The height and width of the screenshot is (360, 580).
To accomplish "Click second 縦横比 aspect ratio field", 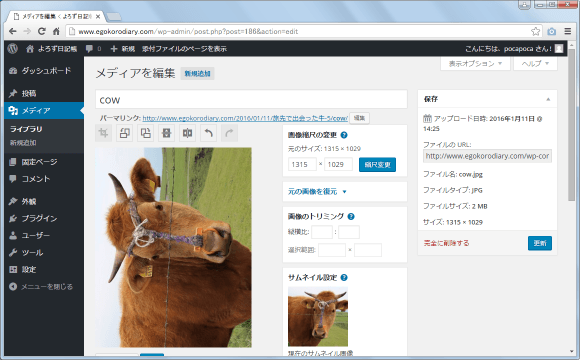I will point(349,232).
